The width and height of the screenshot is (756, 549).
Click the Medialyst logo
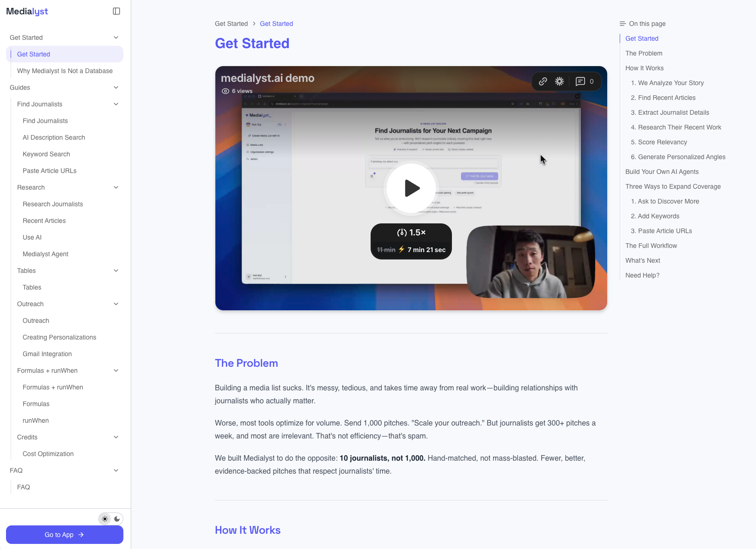tap(27, 11)
